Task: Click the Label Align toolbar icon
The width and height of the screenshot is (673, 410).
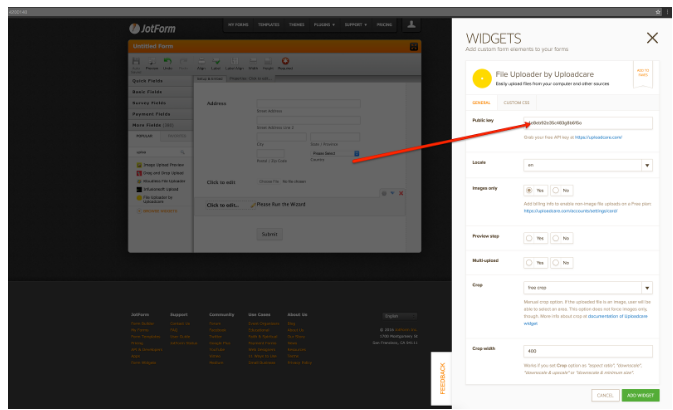Action: pyautogui.click(x=234, y=61)
